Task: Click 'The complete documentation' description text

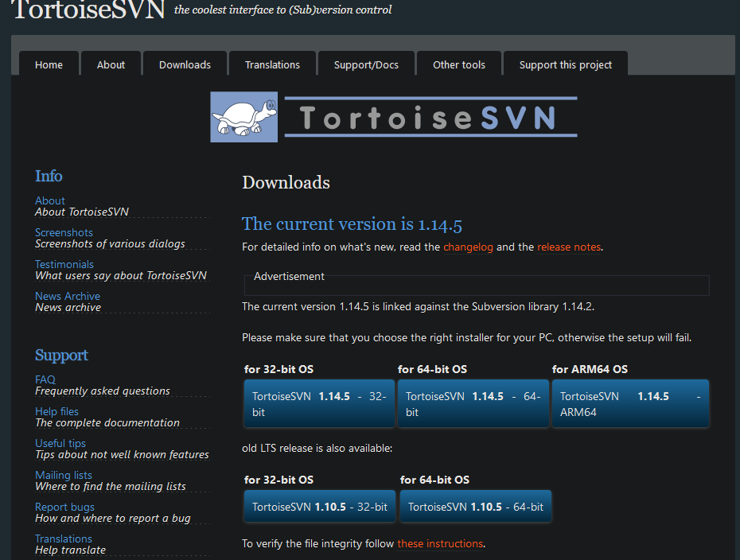Action: pyautogui.click(x=107, y=422)
